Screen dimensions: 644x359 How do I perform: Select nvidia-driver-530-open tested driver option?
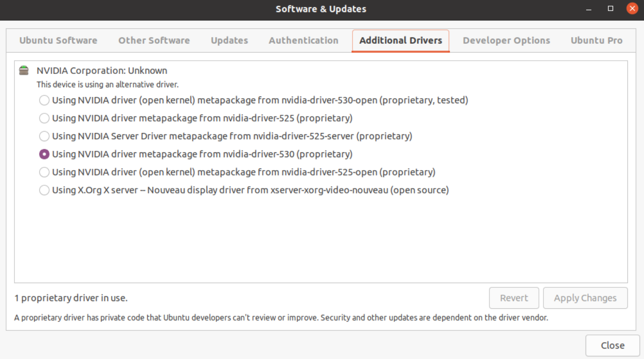point(44,100)
